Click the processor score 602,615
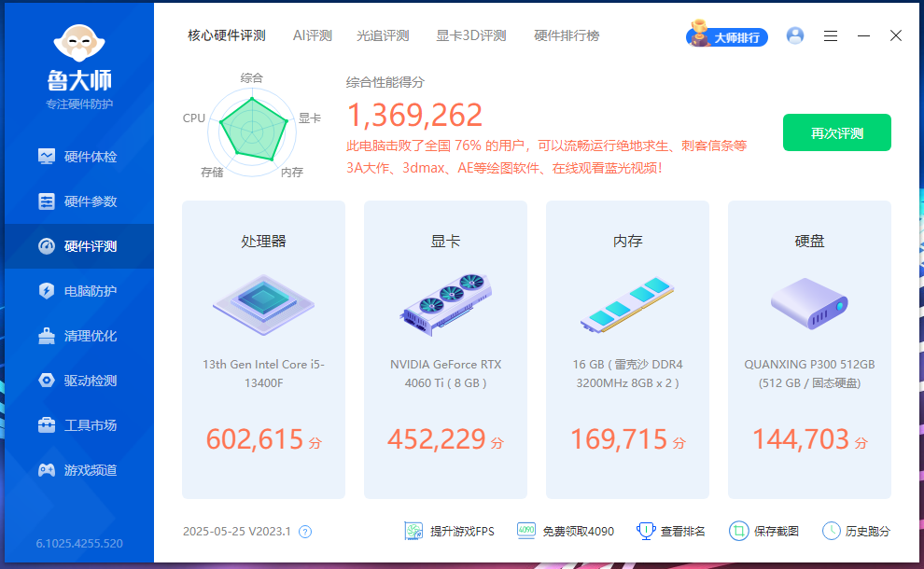This screenshot has width=924, height=569. coord(255,439)
